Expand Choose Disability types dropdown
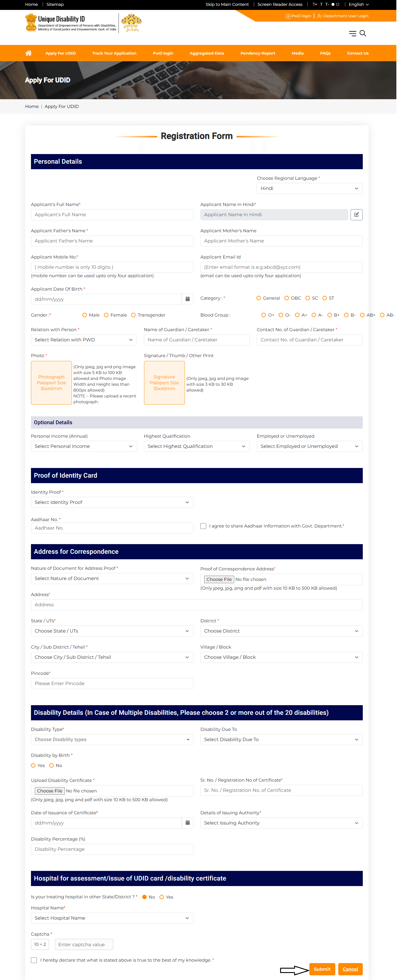The width and height of the screenshot is (399, 980). (x=112, y=740)
